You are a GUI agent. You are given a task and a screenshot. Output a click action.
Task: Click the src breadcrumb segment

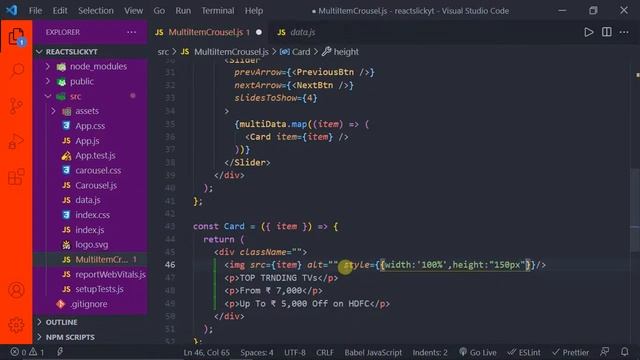pos(163,52)
